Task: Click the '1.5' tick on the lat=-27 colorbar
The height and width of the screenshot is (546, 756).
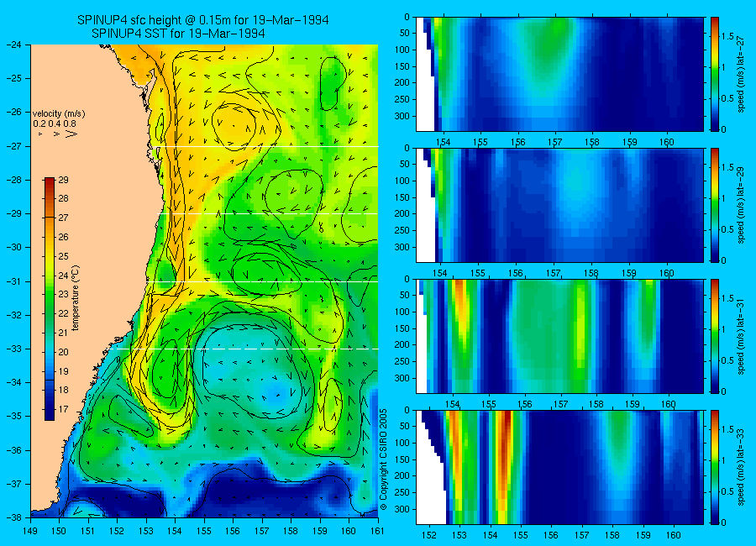Action: point(728,37)
